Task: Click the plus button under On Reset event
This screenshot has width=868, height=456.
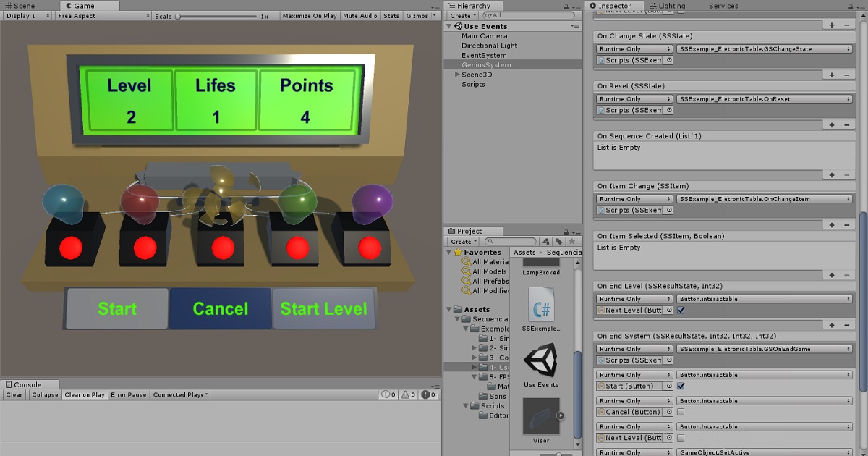Action: 831,125
